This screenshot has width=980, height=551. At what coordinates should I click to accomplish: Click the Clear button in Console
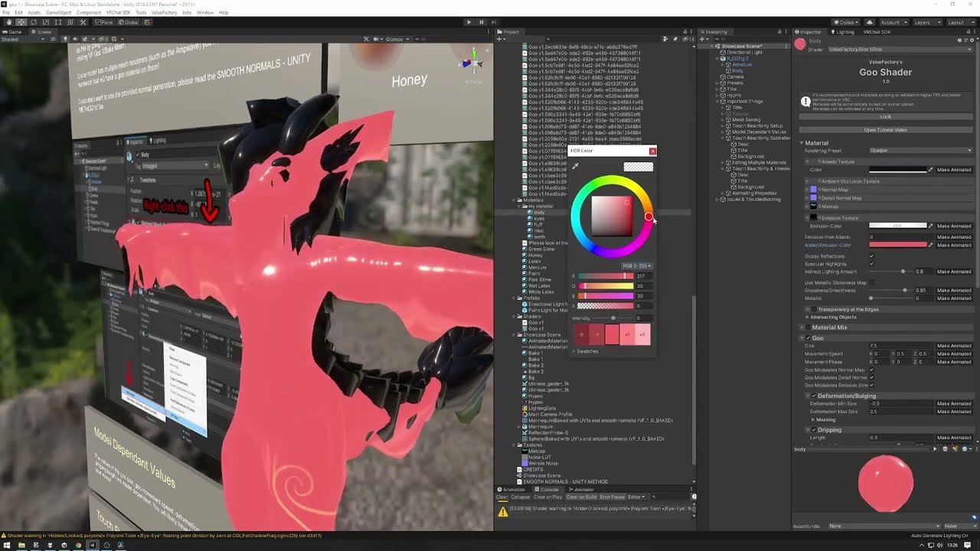501,497
